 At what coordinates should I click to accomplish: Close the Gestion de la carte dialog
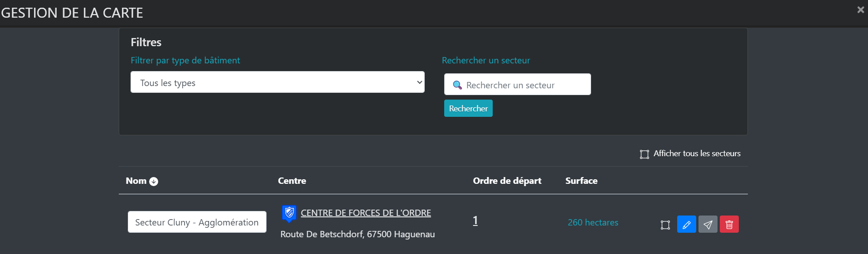coord(860,10)
